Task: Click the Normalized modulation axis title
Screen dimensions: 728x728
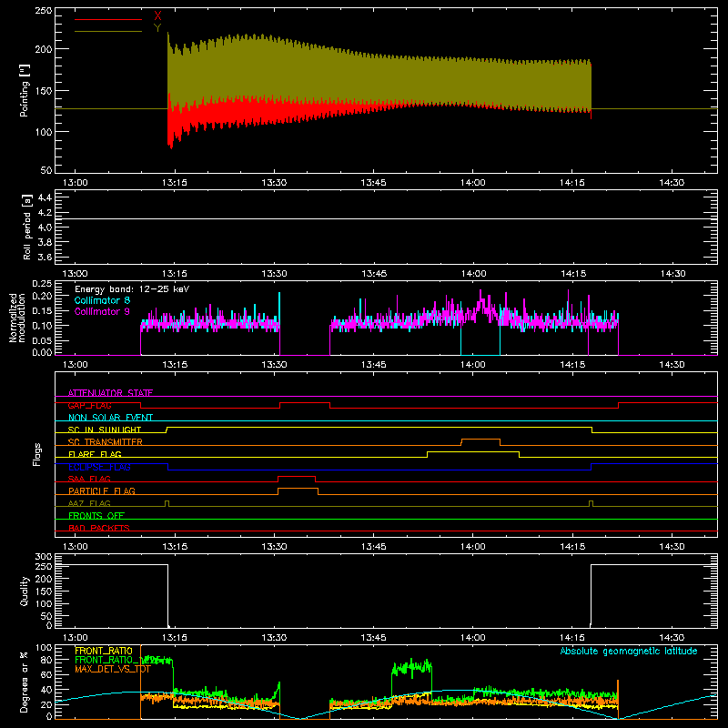Action: 17,318
